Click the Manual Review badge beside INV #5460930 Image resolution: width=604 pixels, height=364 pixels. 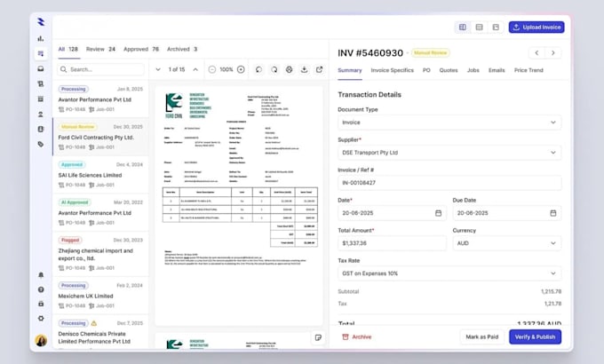430,52
